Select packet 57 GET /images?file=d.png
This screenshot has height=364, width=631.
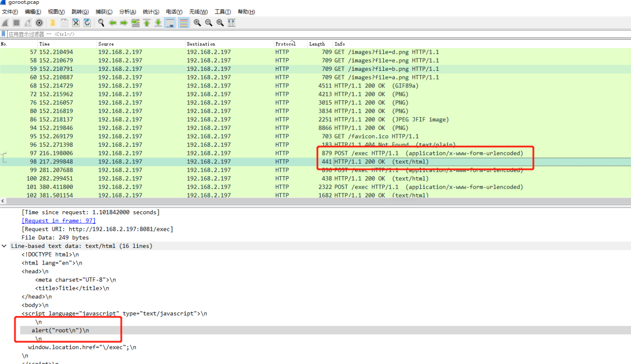click(x=315, y=52)
